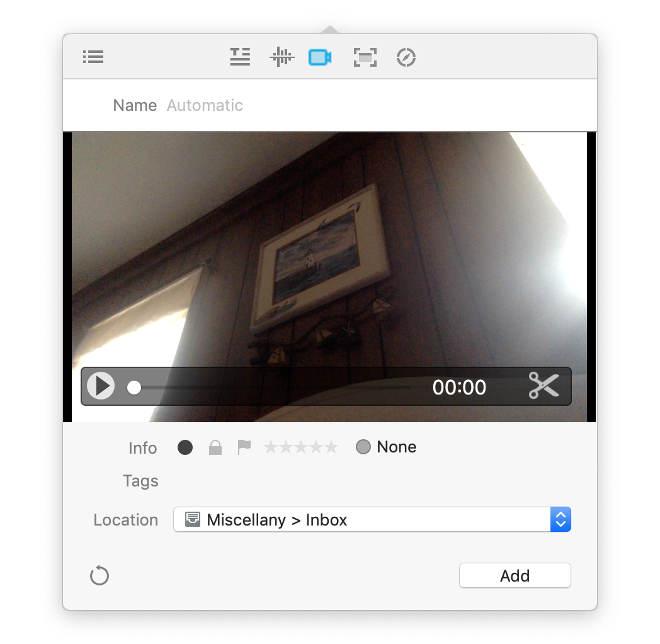Select the screen capture icon

click(x=365, y=57)
